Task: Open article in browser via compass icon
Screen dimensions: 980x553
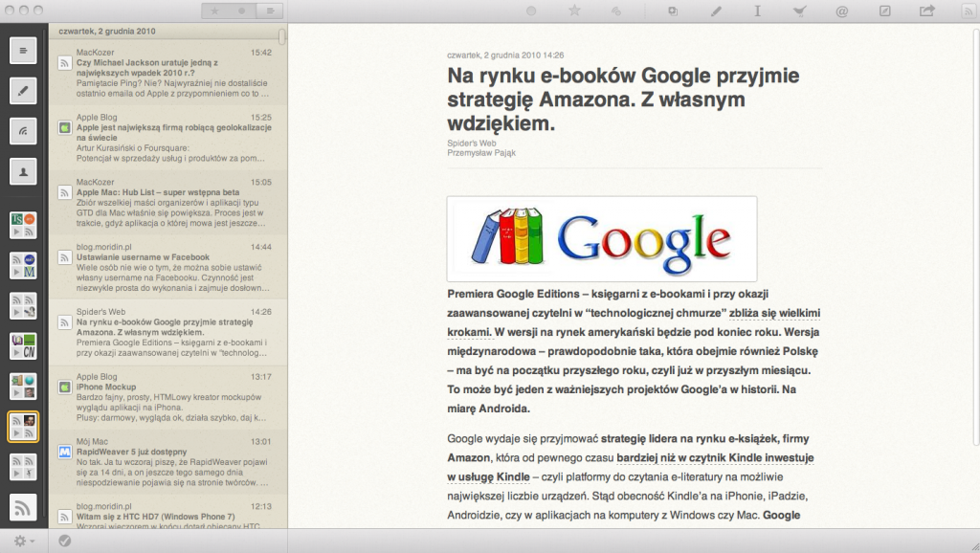Action: coord(885,11)
